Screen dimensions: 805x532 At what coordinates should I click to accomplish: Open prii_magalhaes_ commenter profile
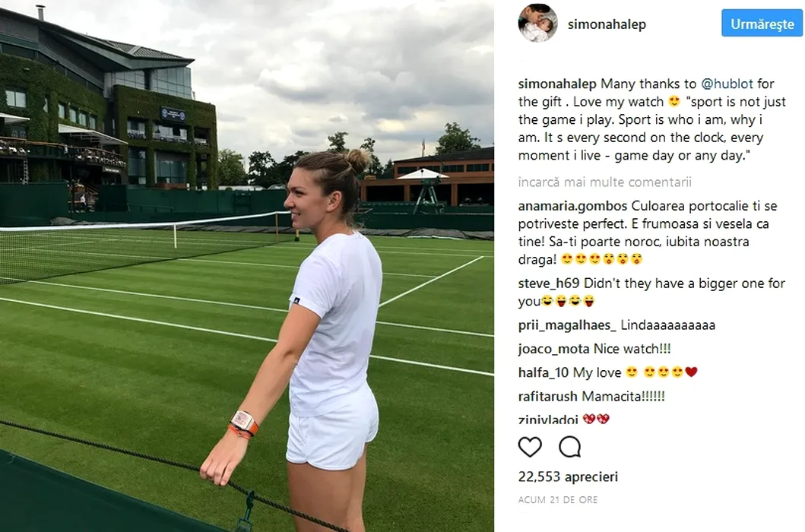tap(567, 325)
